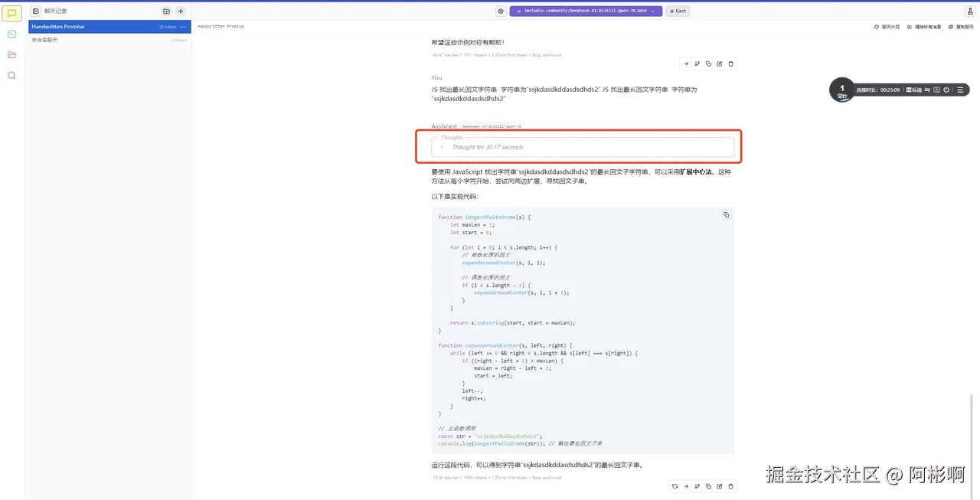Copy the JavaScript code block
980x500 pixels.
[x=726, y=214]
